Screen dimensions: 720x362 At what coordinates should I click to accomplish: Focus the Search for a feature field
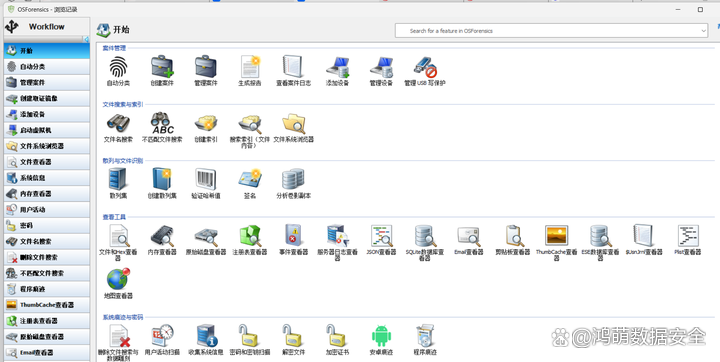(x=546, y=31)
